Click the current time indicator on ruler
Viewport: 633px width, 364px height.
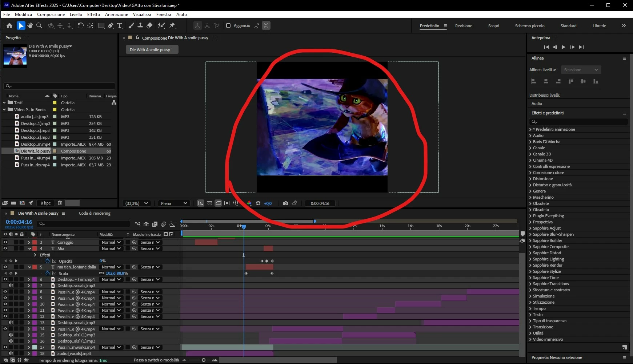click(x=244, y=226)
